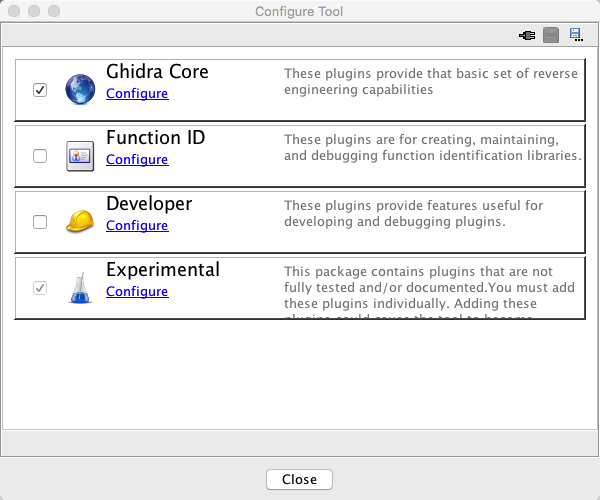Open Configure link under Function ID
The height and width of the screenshot is (500, 600).
click(x=137, y=160)
